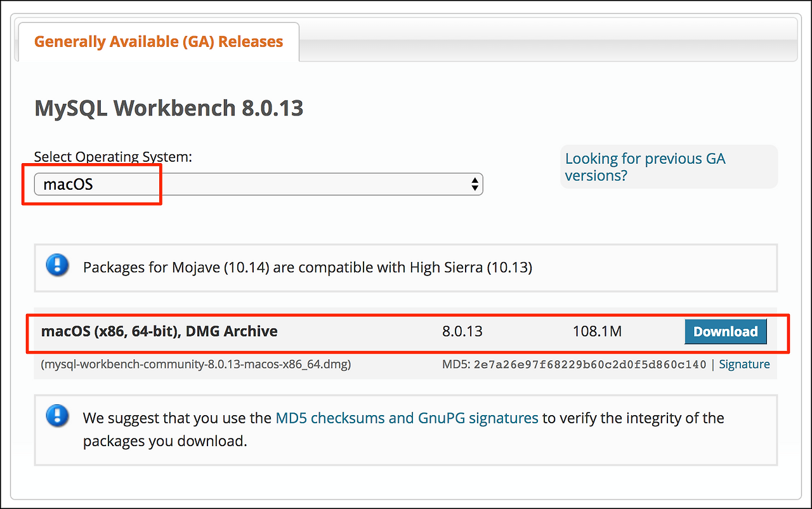Click the info icon beside the MD5 suggestion

point(58,416)
